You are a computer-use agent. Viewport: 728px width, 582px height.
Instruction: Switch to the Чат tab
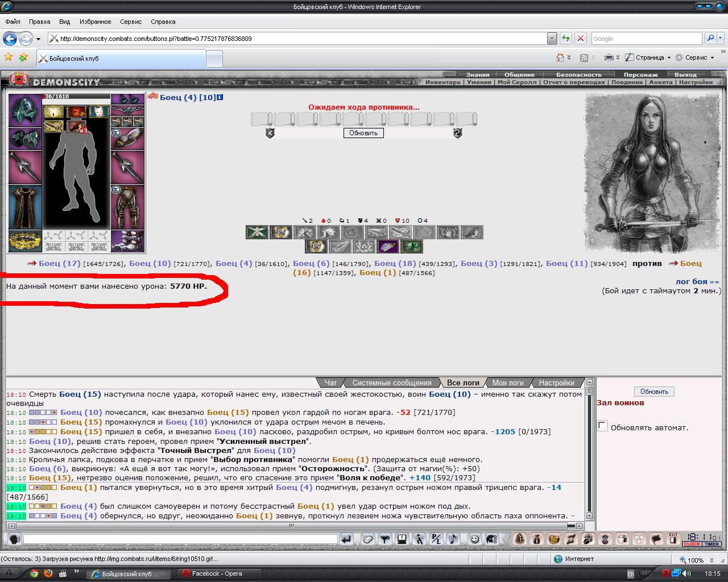330,383
